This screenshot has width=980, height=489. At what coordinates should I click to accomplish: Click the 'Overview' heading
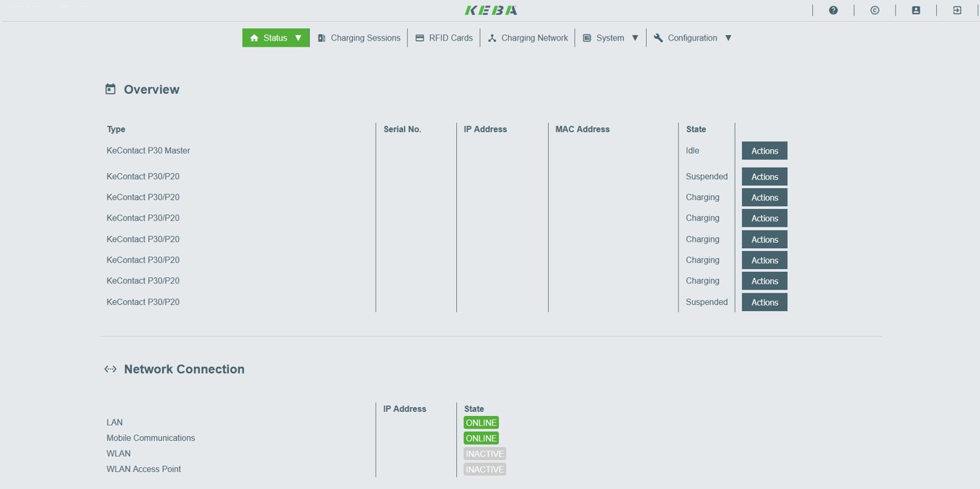click(151, 89)
